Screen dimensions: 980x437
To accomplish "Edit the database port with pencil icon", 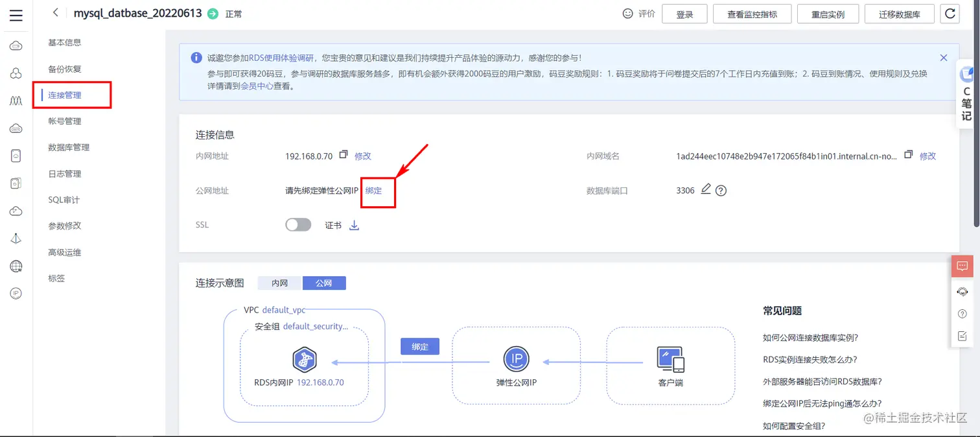I will tap(706, 189).
